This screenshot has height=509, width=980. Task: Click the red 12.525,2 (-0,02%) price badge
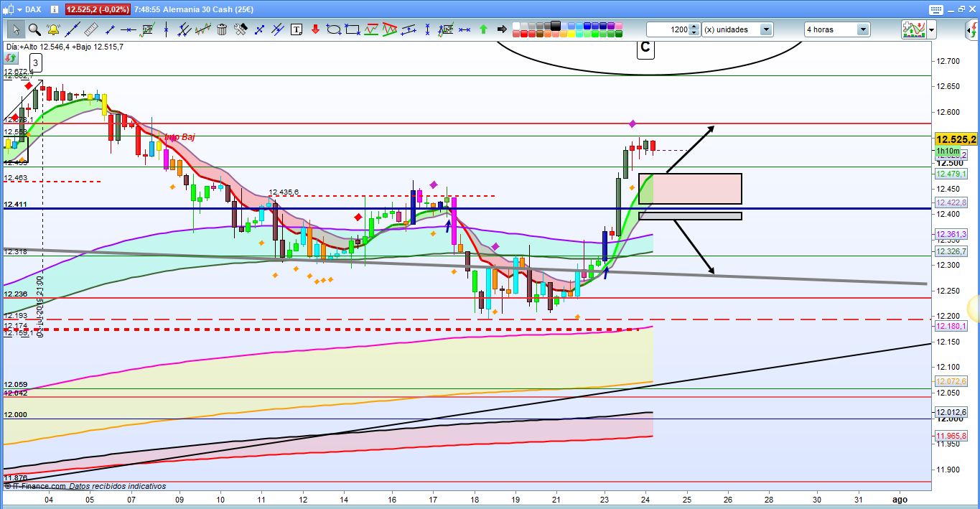(x=98, y=9)
